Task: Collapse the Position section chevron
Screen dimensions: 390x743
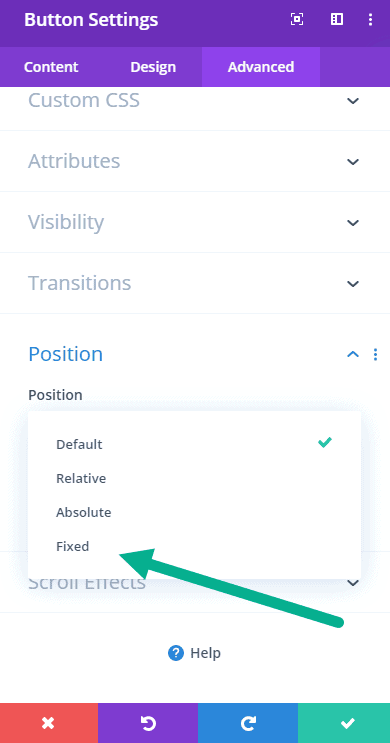Action: click(353, 354)
